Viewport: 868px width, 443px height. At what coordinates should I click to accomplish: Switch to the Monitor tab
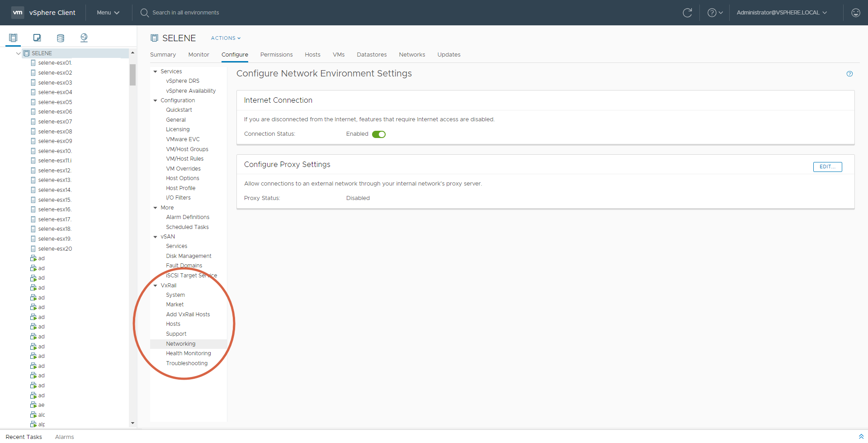198,55
